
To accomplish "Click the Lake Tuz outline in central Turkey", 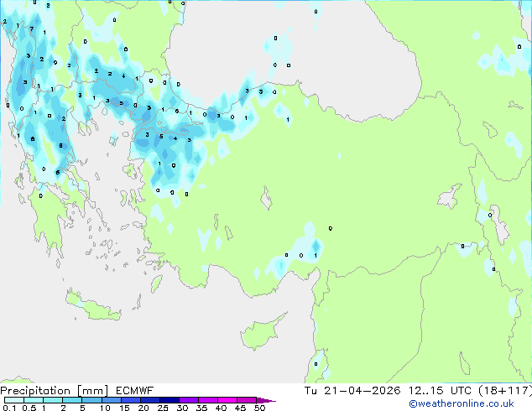I will (x=267, y=201).
